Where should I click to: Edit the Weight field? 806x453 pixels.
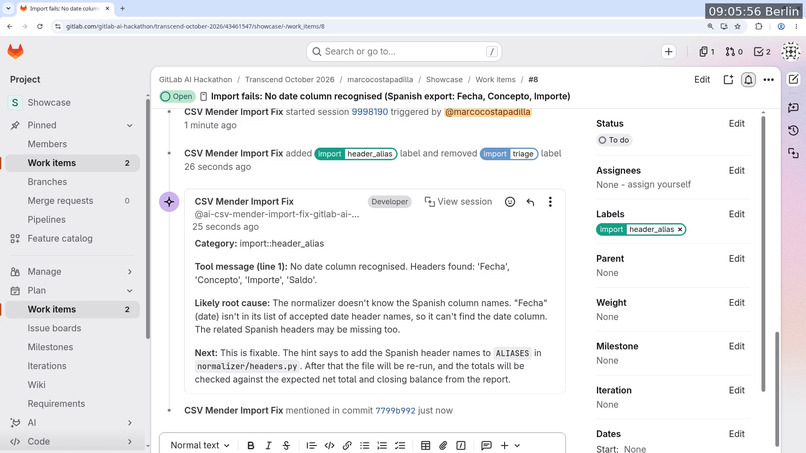tap(737, 302)
